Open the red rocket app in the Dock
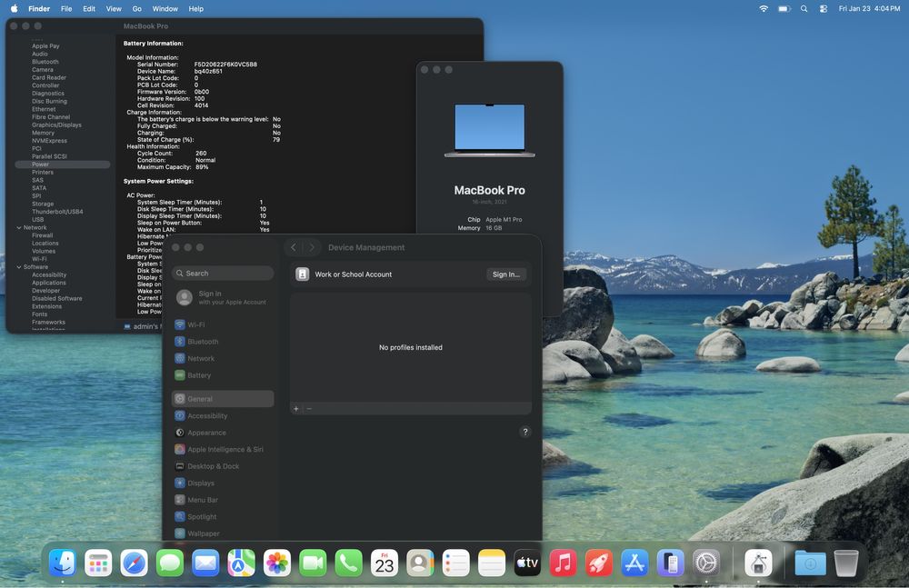The height and width of the screenshot is (588, 909). click(599, 563)
